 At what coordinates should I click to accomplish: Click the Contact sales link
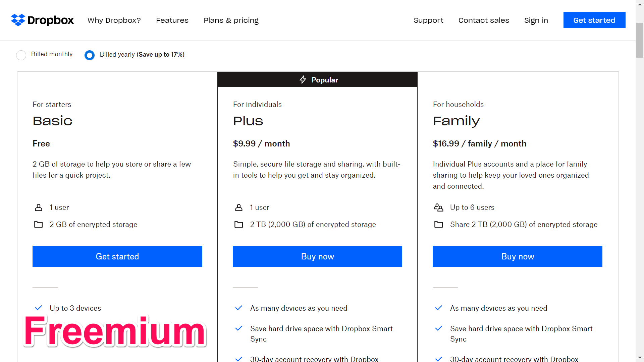tap(484, 20)
